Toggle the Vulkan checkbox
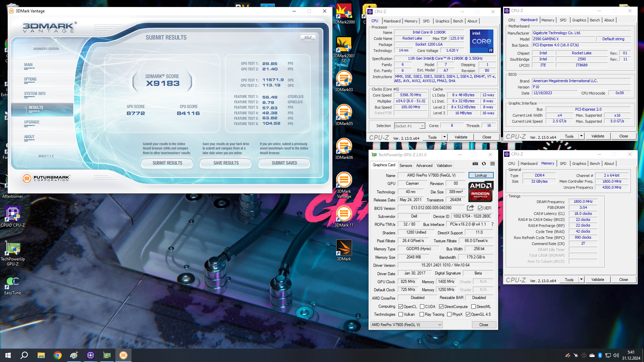The height and width of the screenshot is (362, 644). click(x=400, y=314)
